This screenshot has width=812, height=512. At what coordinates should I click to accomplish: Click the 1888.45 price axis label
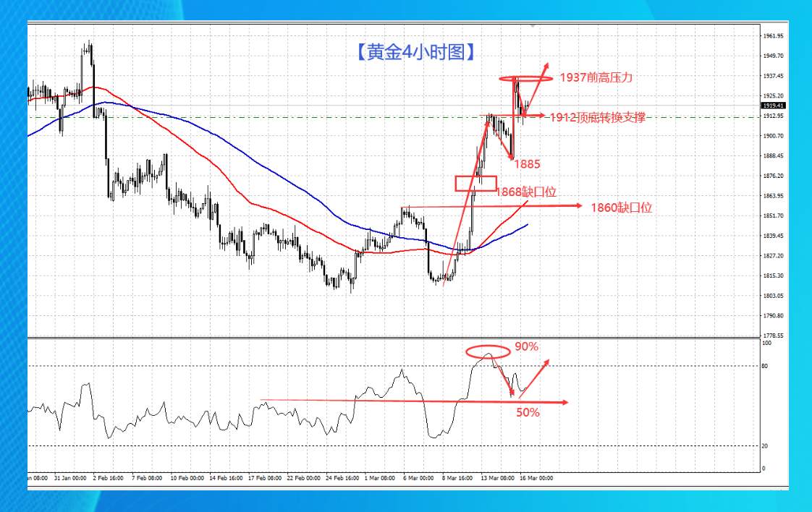pos(774,155)
